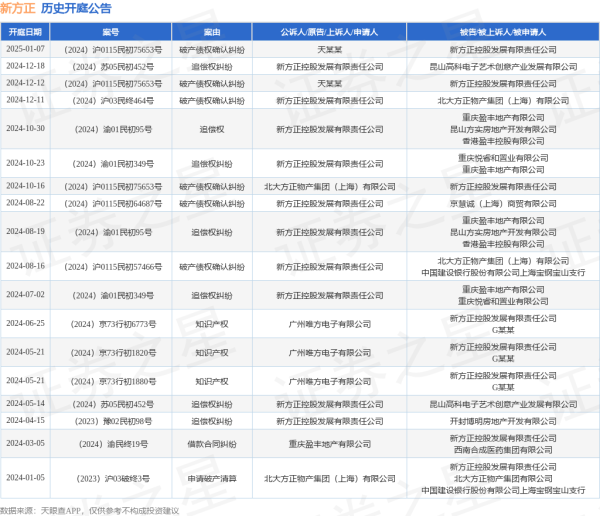Viewport: 600px width, 516px height.
Task: Select the date cell 2024-12-11
Action: coord(25,100)
